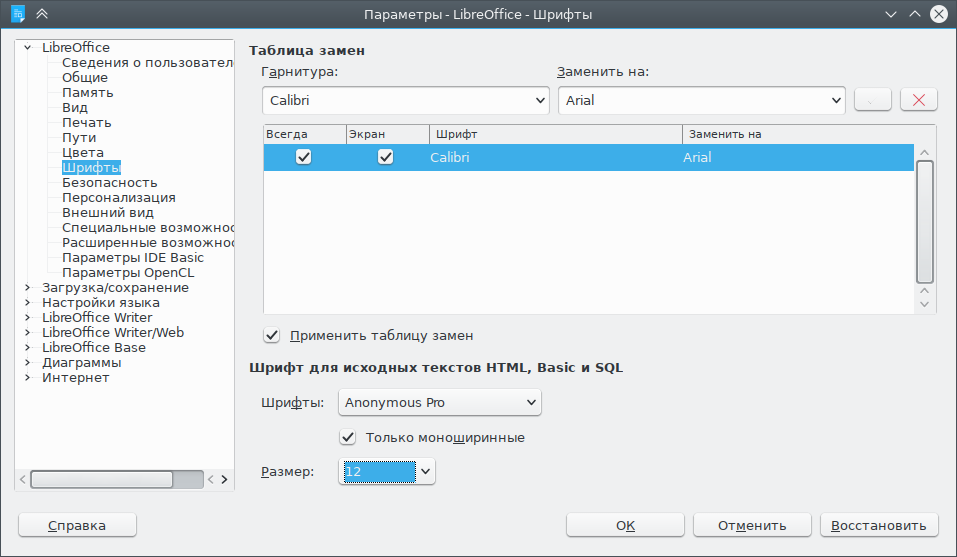Select Персонализация in the options tree

pos(119,198)
